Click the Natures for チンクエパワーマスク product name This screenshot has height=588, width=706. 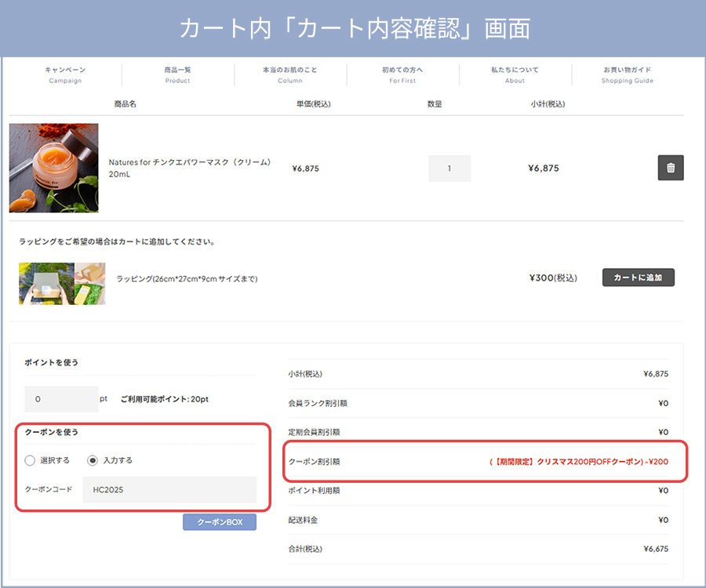click(x=189, y=168)
